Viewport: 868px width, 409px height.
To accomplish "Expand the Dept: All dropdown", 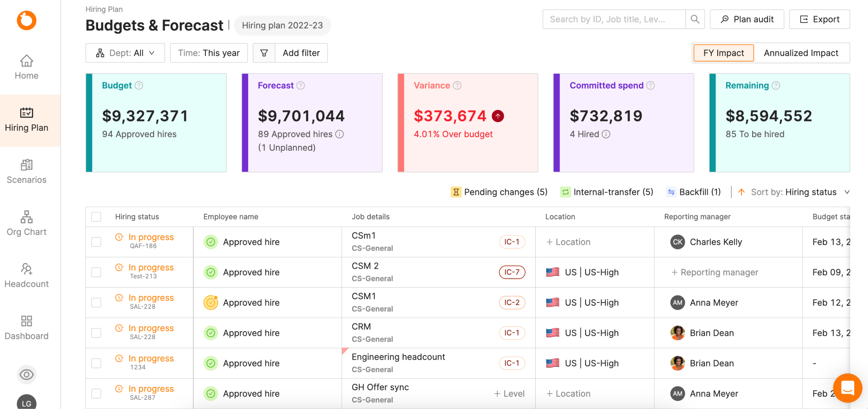I will pyautogui.click(x=125, y=53).
